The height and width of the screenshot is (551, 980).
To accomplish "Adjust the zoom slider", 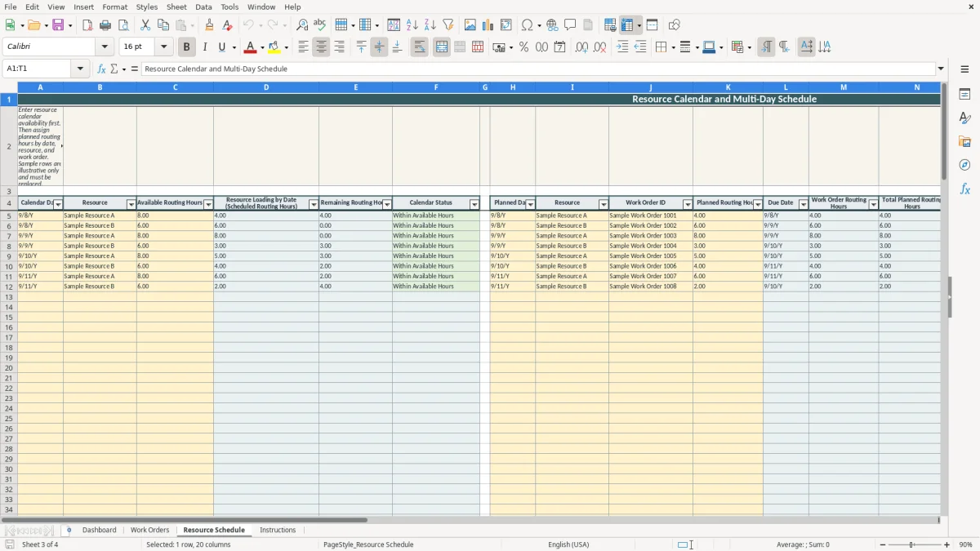I will (x=912, y=544).
